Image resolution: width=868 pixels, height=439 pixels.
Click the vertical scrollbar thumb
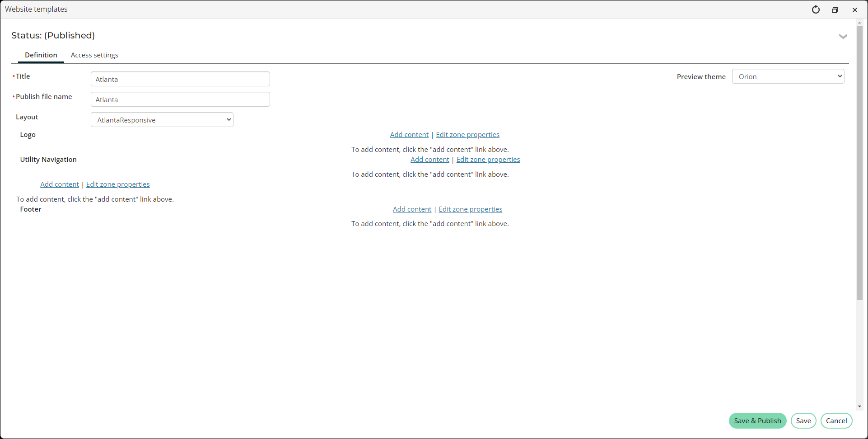859,163
